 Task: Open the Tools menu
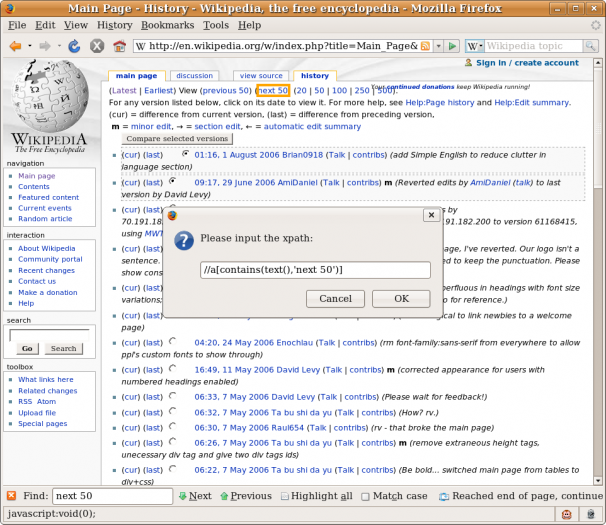216,25
